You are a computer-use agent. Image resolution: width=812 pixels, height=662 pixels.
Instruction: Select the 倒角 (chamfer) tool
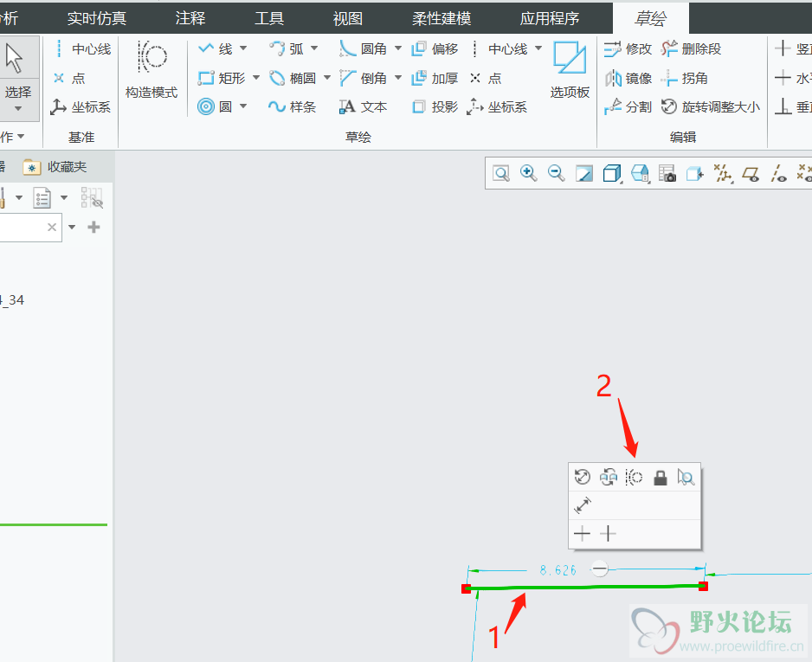363,78
